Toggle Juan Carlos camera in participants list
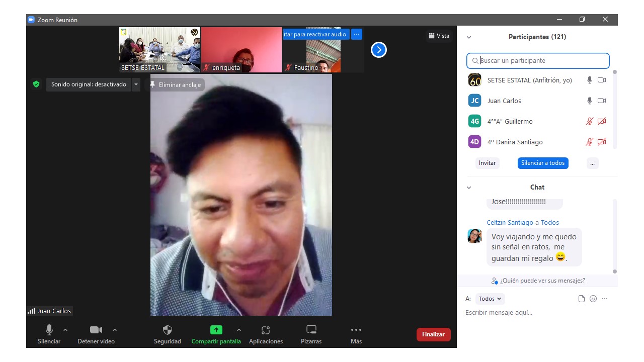 click(x=602, y=101)
